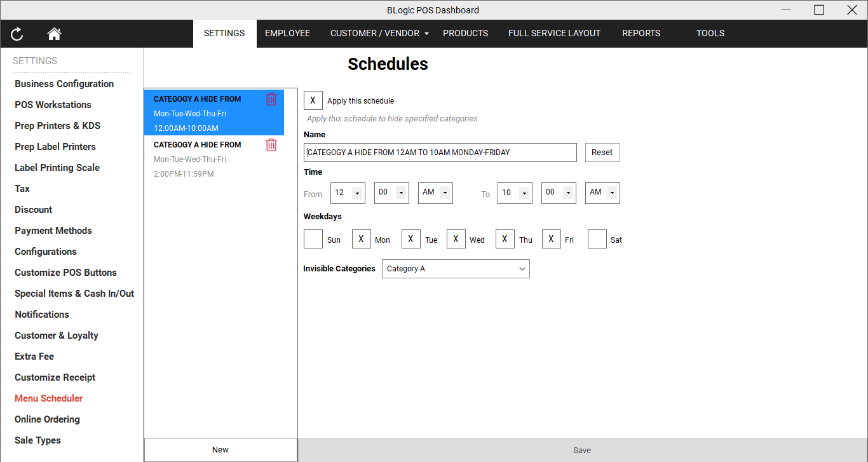868x462 pixels.
Task: Switch to the PRODUCTS tab
Action: (x=466, y=34)
